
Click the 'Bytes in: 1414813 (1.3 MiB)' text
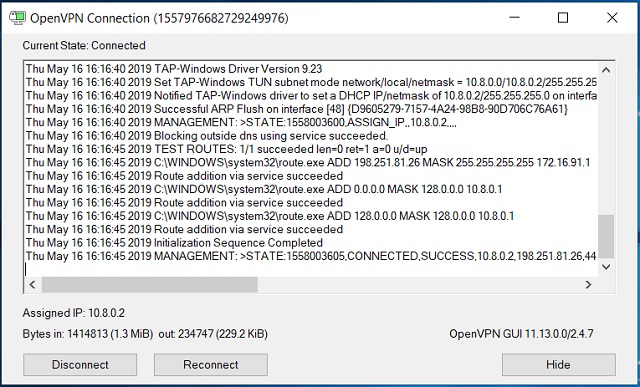tap(88, 334)
